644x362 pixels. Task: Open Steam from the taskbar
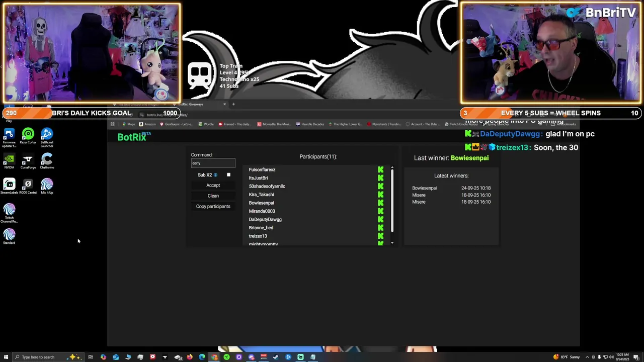pos(276,357)
